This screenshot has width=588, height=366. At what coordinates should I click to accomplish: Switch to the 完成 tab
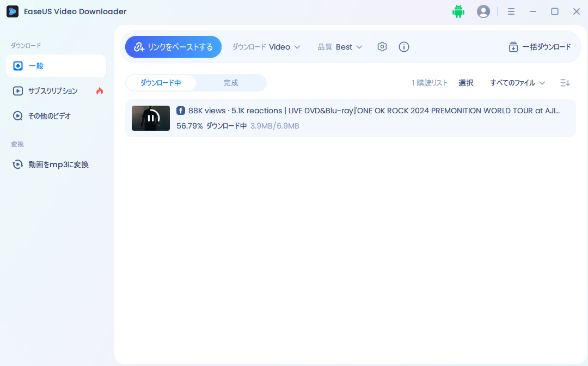click(x=230, y=82)
